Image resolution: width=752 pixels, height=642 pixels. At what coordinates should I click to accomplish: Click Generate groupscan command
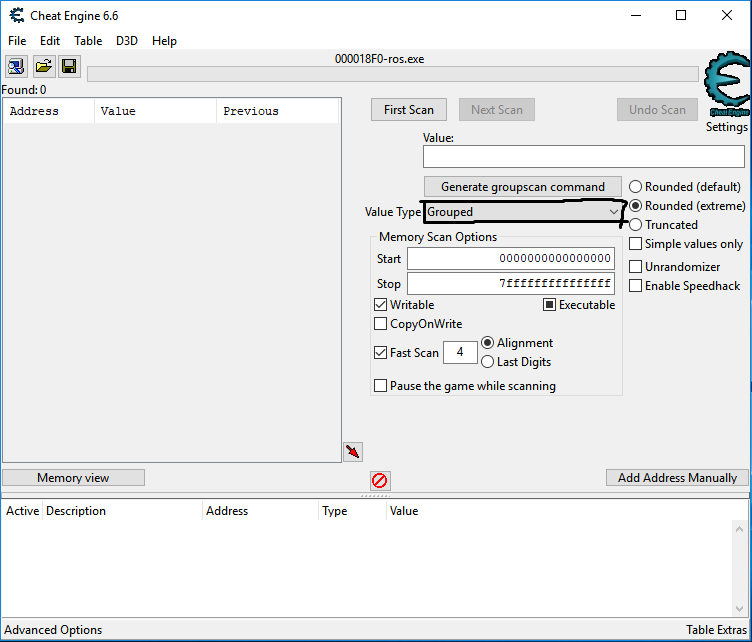[x=523, y=187]
